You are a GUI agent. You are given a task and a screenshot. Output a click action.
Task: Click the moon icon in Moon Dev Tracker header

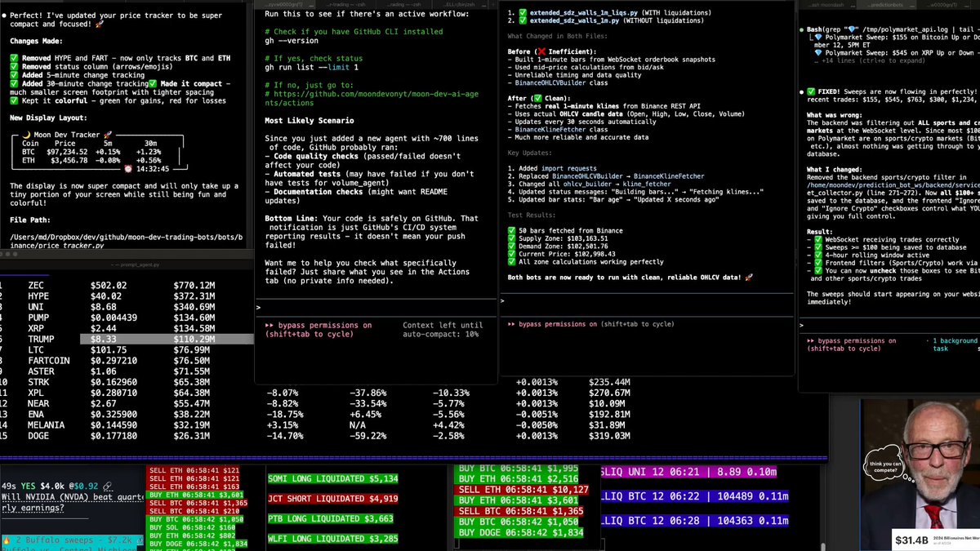[x=26, y=133]
